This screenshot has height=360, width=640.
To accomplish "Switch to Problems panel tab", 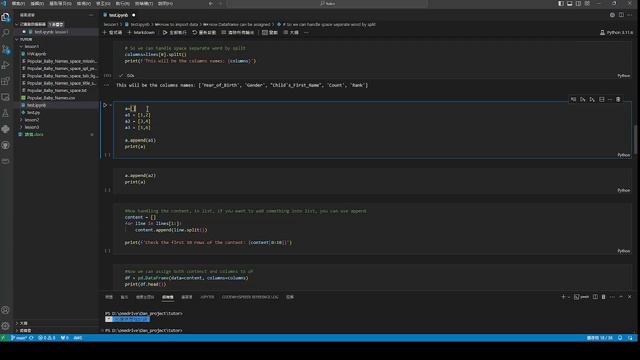I will (109, 297).
